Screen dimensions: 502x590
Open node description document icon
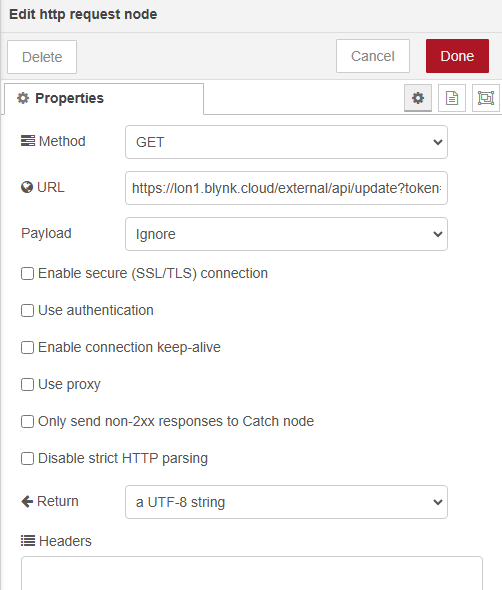(452, 98)
